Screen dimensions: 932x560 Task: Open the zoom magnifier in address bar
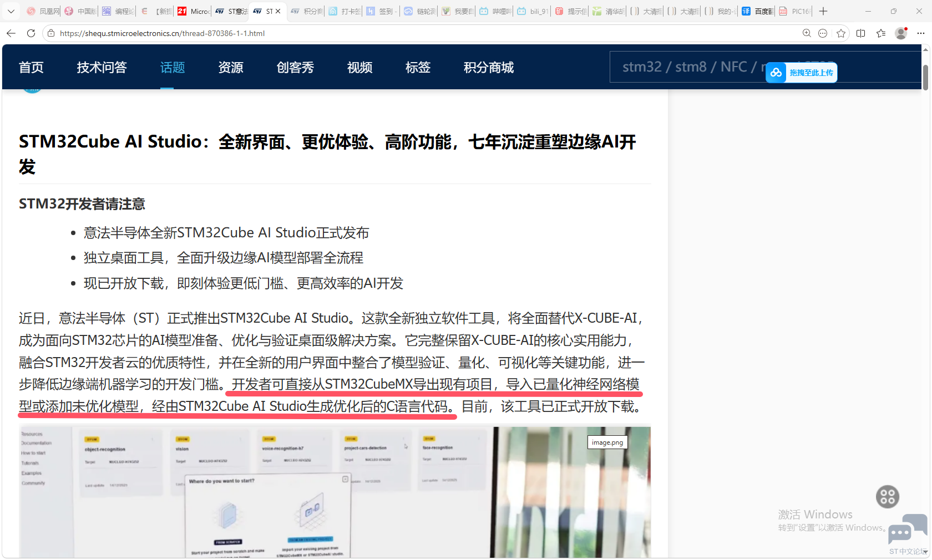(x=807, y=33)
